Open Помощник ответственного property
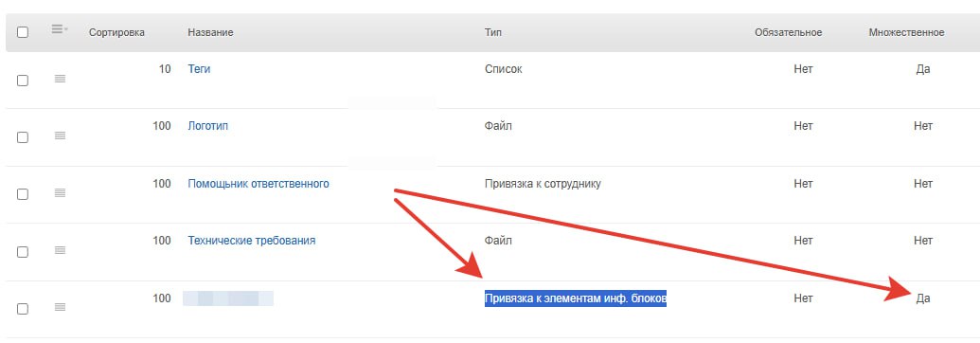The height and width of the screenshot is (343, 980). (x=258, y=184)
